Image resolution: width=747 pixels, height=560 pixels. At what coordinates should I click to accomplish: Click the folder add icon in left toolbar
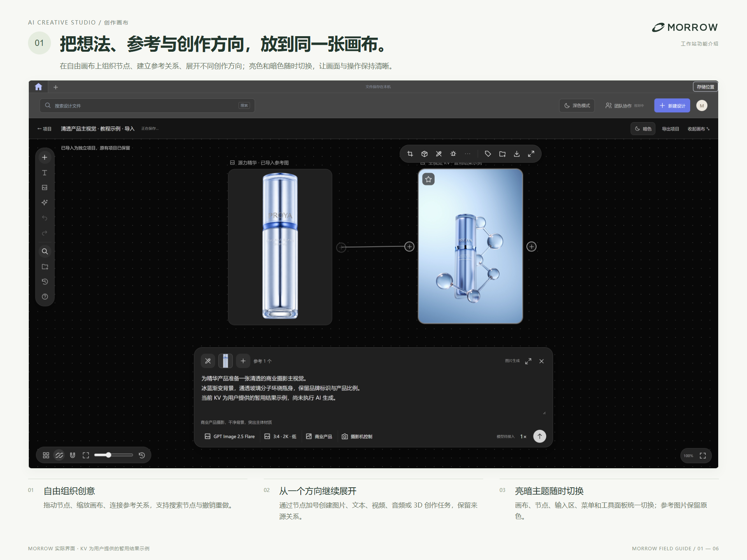pyautogui.click(x=45, y=267)
